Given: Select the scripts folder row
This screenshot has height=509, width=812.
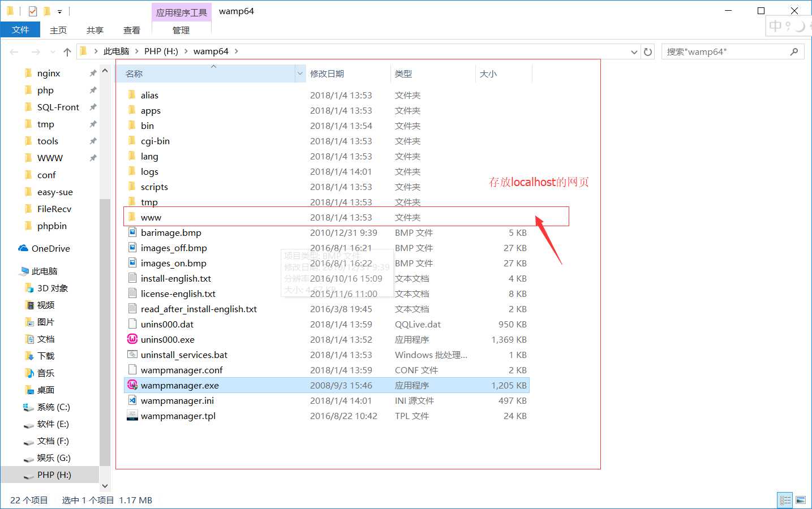Looking at the screenshot, I should [x=327, y=187].
